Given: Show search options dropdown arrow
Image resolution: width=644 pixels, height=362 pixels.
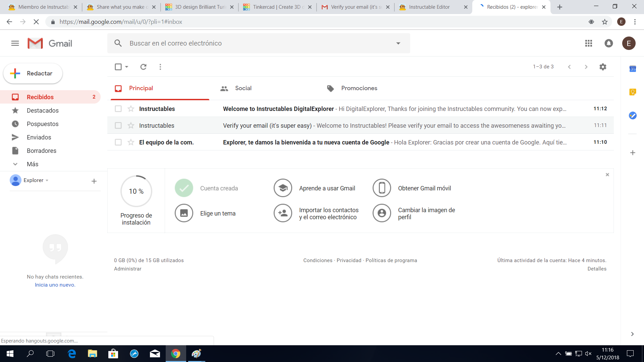Looking at the screenshot, I should point(398,43).
